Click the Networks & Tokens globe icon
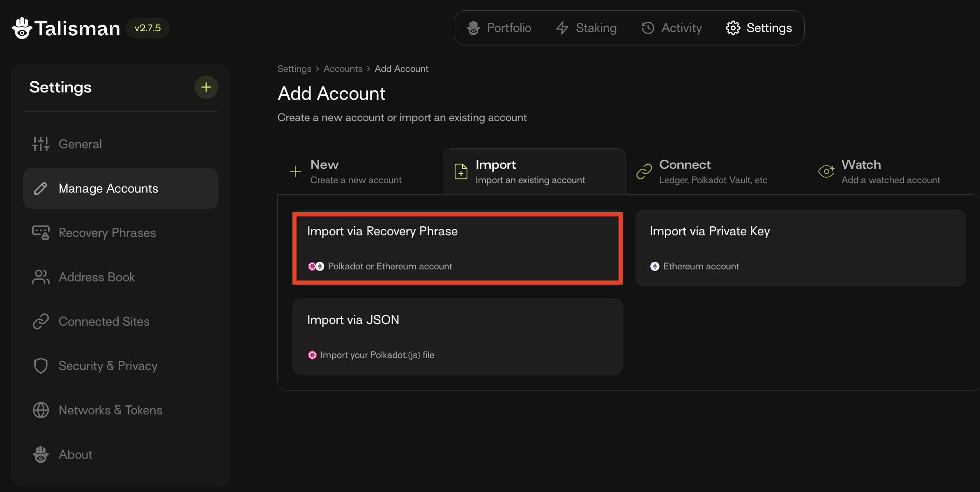The height and width of the screenshot is (492, 980). 41,410
